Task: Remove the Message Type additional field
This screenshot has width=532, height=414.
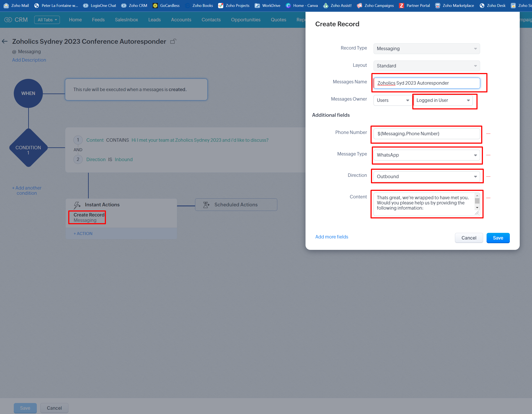Action: coord(488,155)
